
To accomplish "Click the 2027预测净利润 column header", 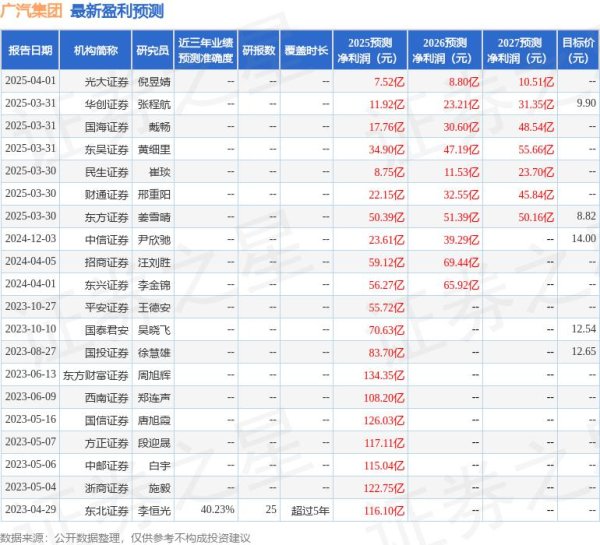I will (520, 51).
